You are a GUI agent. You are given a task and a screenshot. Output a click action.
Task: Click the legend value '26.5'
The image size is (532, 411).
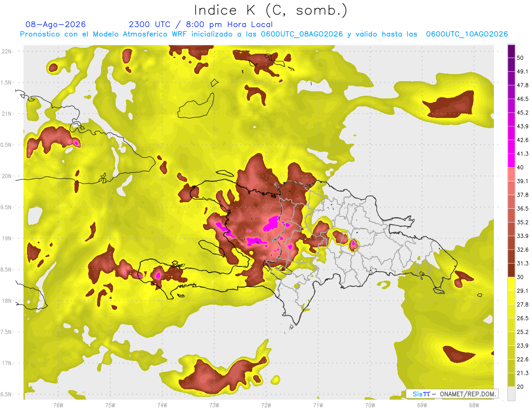523,318
